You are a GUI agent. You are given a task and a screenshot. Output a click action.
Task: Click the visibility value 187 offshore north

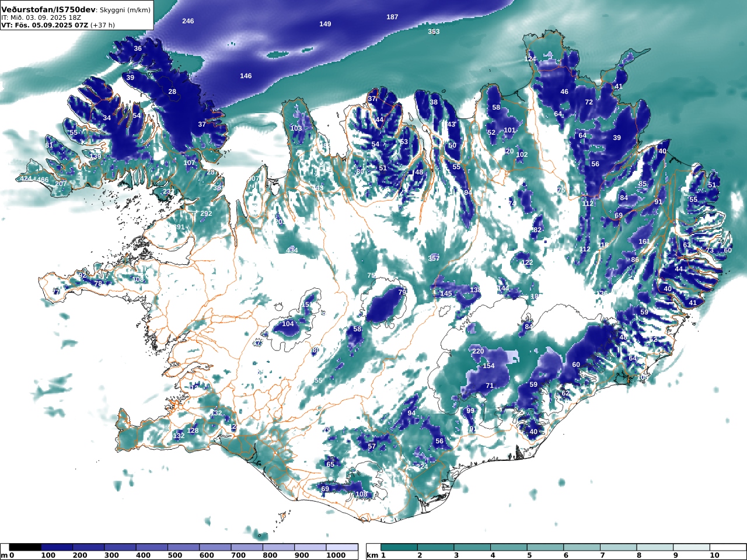click(392, 17)
